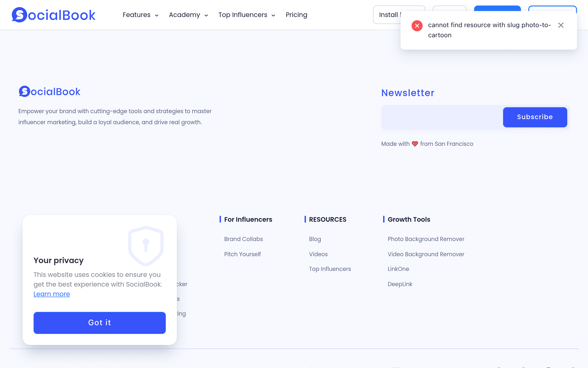This screenshot has height=368, width=588.
Task: Open the Learn more privacy link
Action: click(x=52, y=294)
